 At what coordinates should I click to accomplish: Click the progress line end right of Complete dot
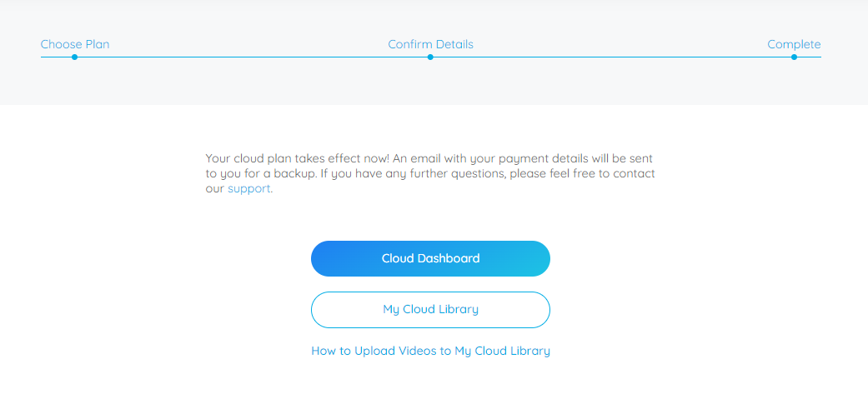810,57
